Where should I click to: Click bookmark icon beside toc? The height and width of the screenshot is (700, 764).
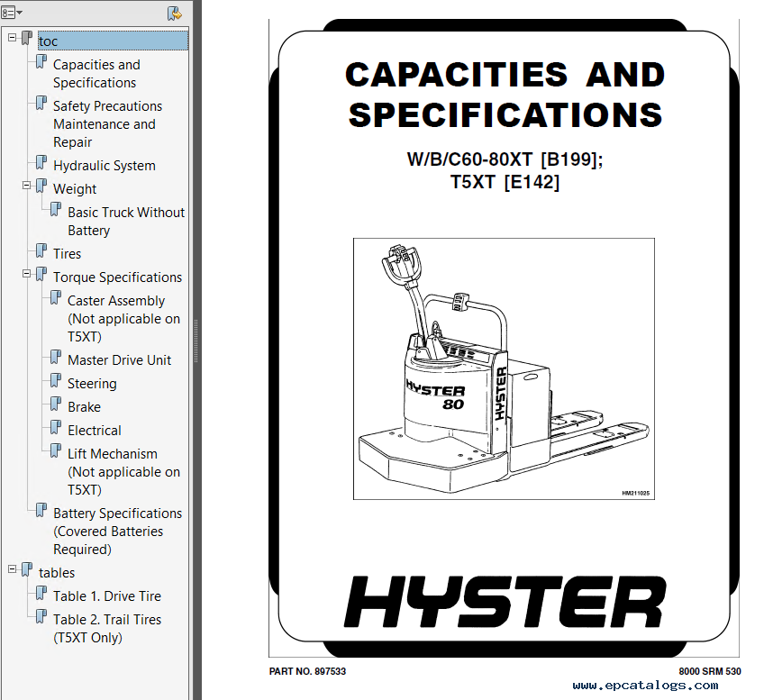point(27,38)
